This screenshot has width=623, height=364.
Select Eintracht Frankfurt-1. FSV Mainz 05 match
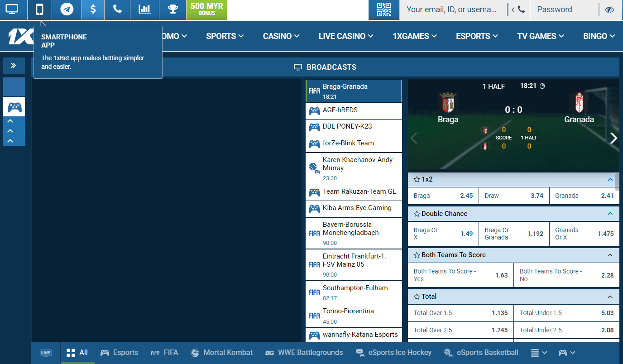click(354, 265)
